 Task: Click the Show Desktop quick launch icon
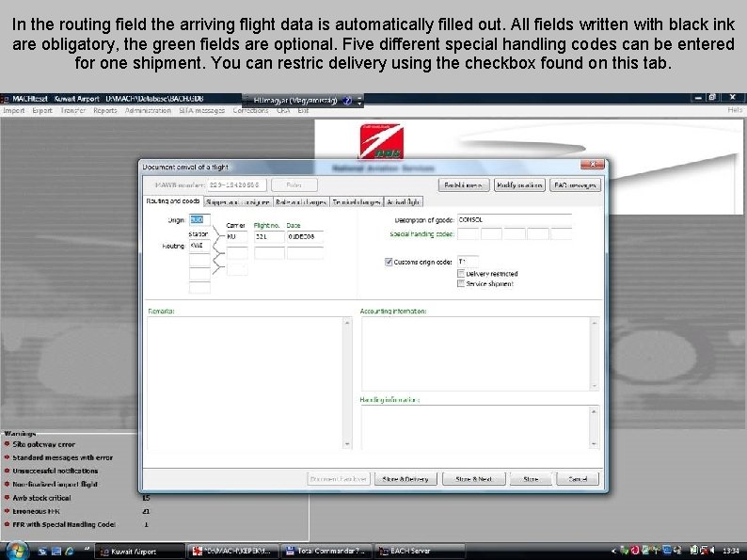click(x=42, y=551)
